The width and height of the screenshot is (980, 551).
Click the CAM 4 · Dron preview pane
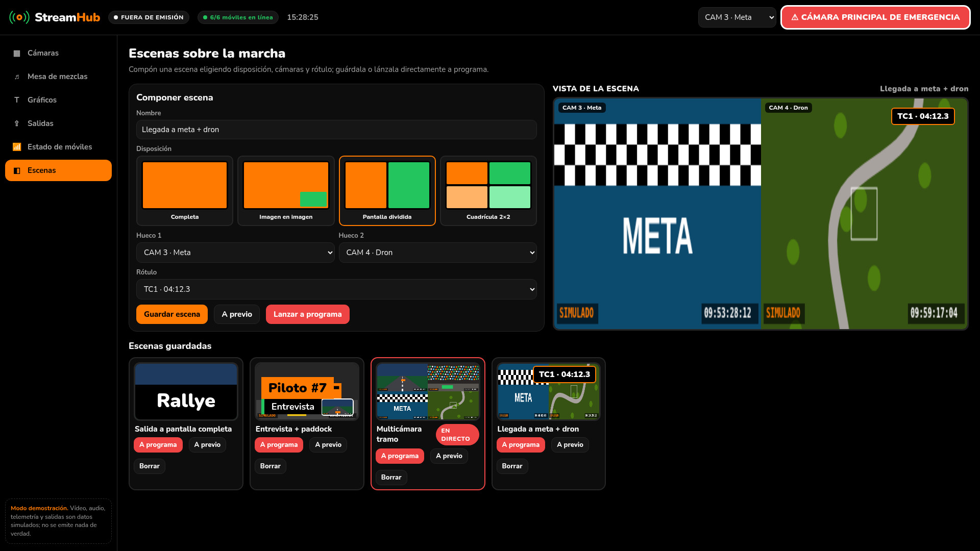click(x=864, y=214)
